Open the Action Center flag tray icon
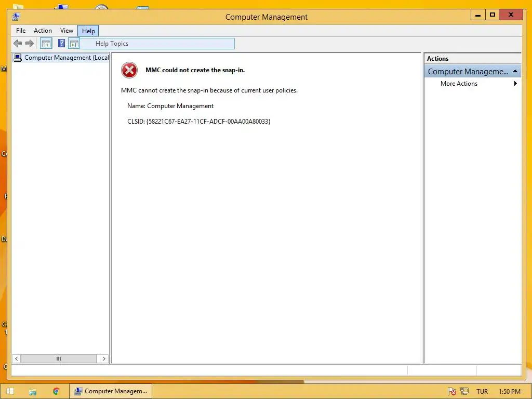Image resolution: width=532 pixels, height=399 pixels. click(x=451, y=391)
